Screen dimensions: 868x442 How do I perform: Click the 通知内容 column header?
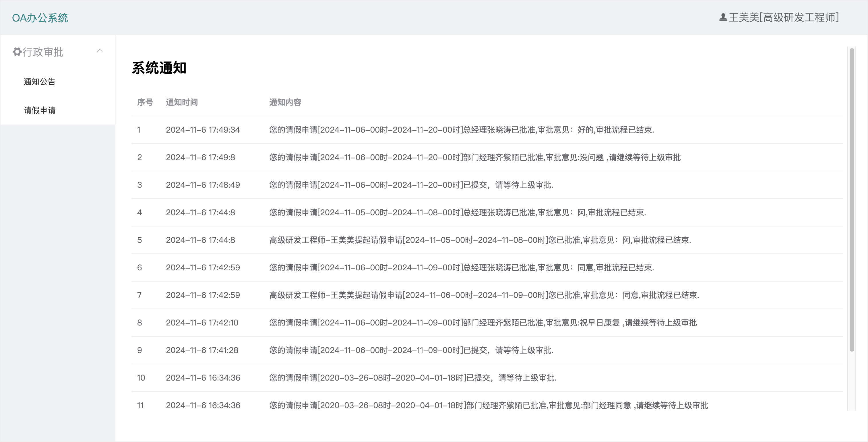point(285,102)
